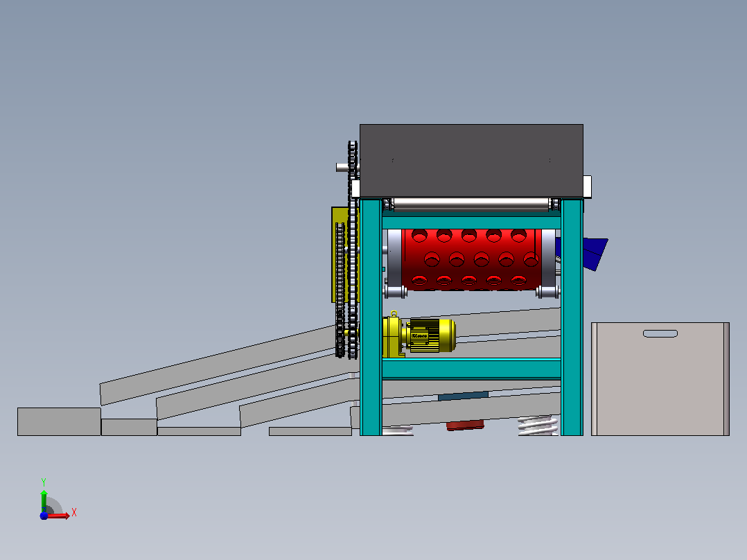The image size is (747, 560).
Task: Select the gray end plate on the drum's left
Action: [394, 259]
